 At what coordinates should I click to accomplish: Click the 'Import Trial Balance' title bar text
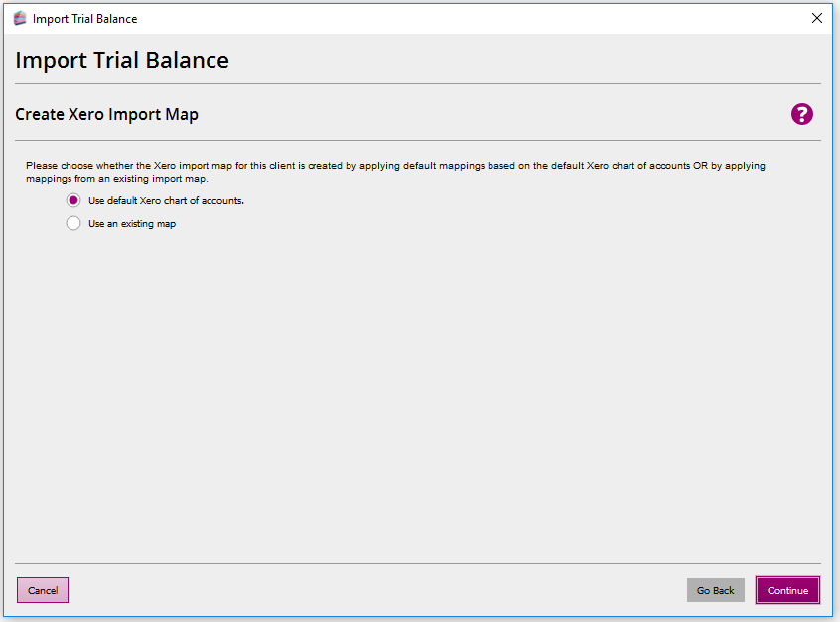pyautogui.click(x=84, y=18)
